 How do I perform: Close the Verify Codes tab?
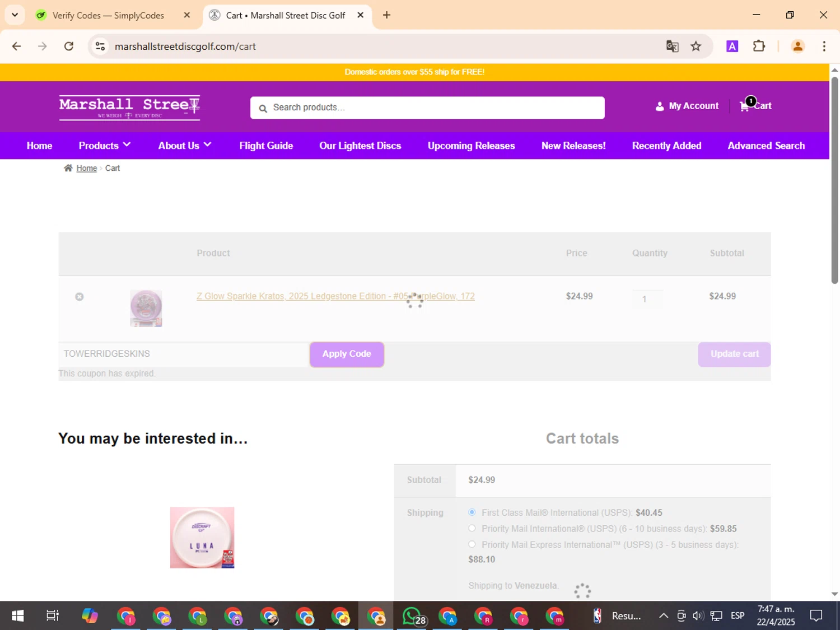[x=187, y=15]
